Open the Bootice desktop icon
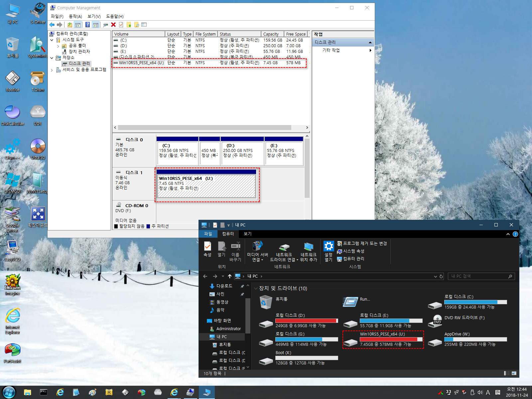 pos(13,81)
